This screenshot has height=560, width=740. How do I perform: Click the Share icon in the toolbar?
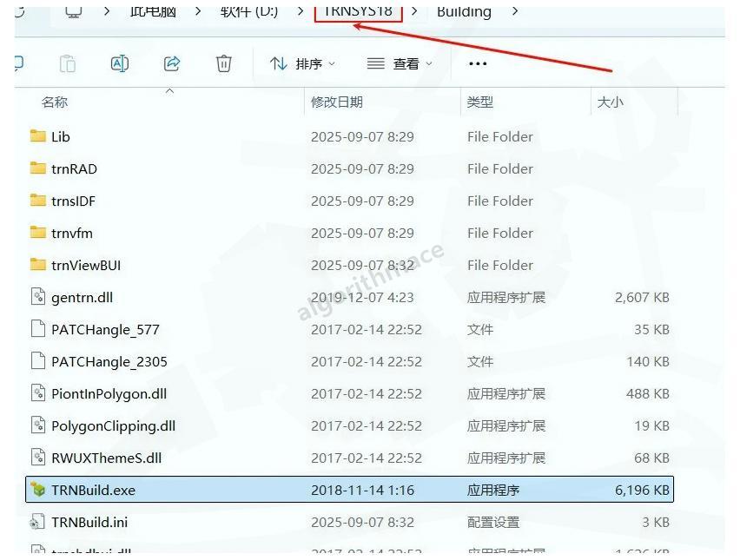coord(171,63)
